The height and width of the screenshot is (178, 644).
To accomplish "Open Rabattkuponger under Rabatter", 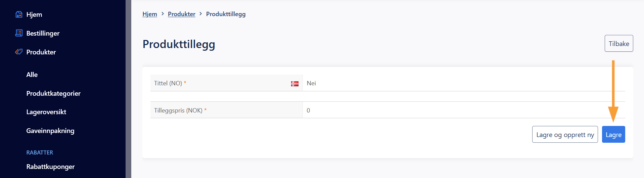I will coord(50,167).
